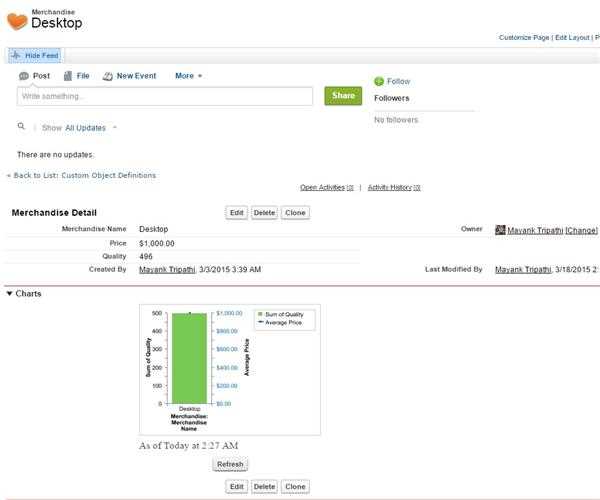Click the feed search magnifier icon
600x500 pixels.
coord(22,127)
